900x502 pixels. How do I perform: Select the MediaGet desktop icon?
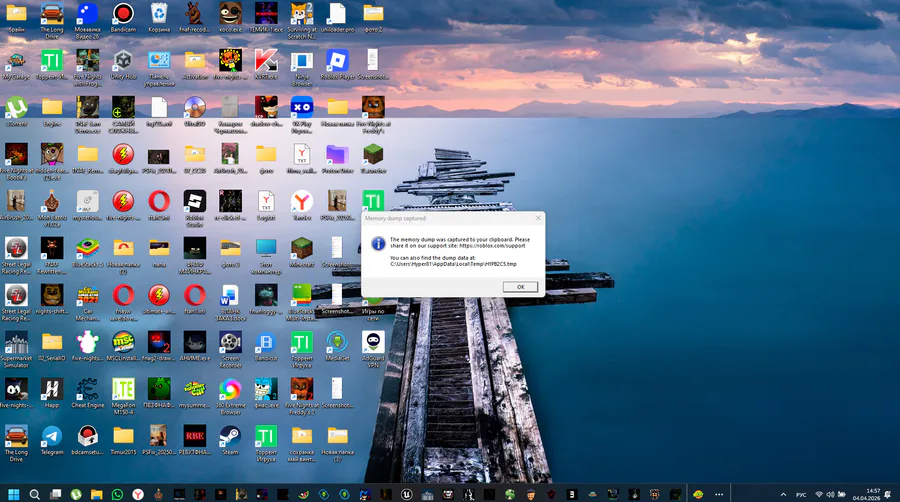click(x=338, y=346)
